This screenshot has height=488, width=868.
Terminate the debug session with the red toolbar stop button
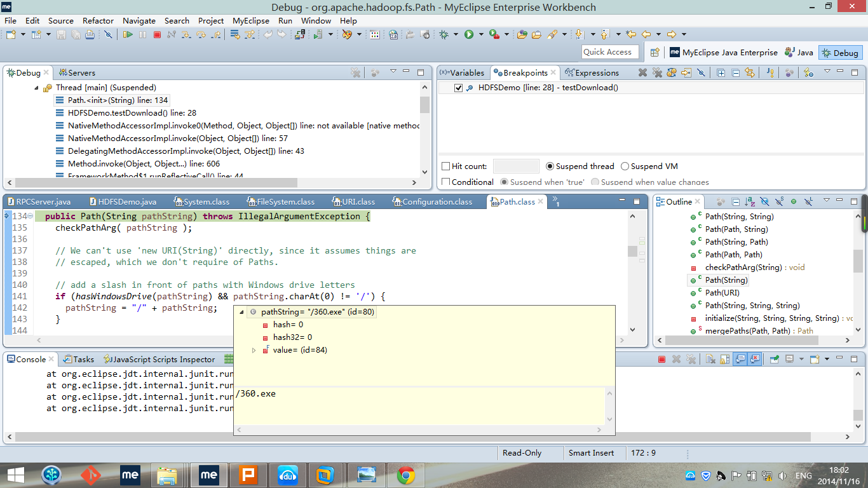tap(157, 34)
